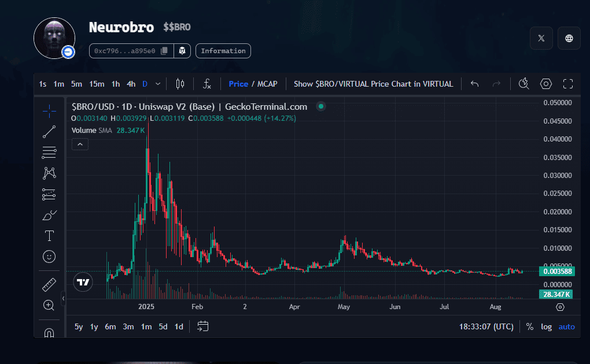
Task: Toggle logarithmic scale
Action: click(x=546, y=327)
